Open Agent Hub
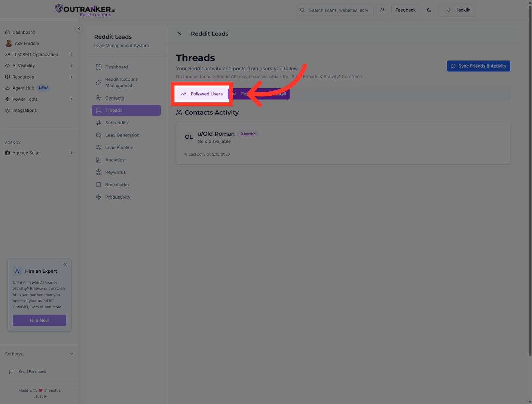The image size is (532, 404). coord(39,88)
